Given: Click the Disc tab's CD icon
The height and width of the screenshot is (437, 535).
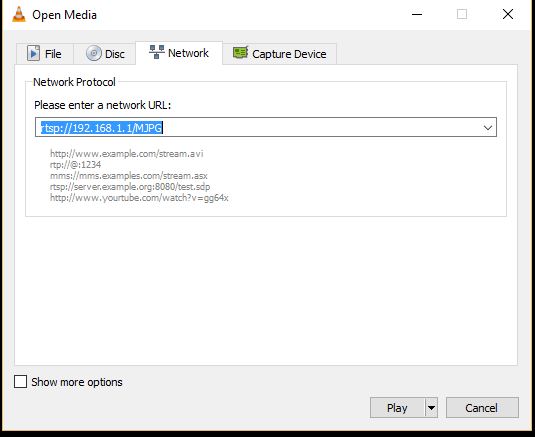Looking at the screenshot, I should coord(93,53).
